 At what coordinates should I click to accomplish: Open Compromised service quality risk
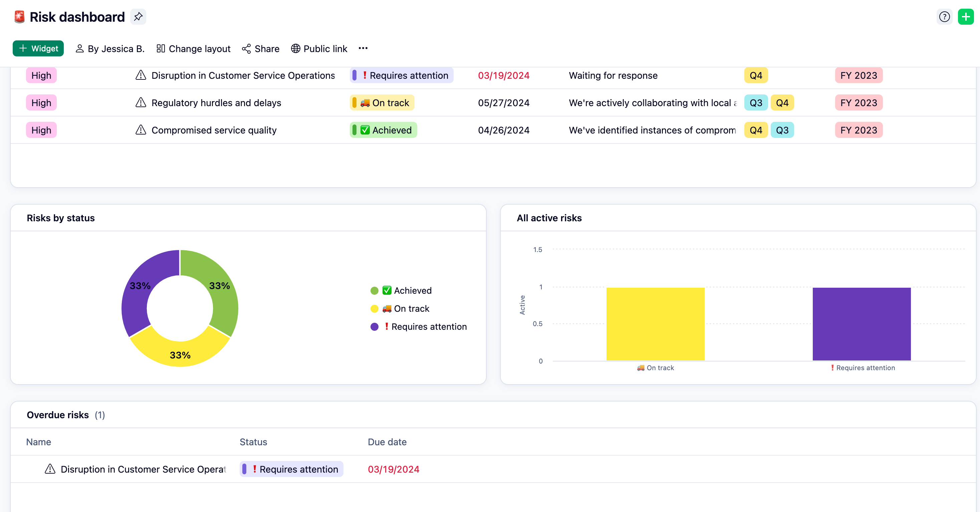(x=214, y=130)
